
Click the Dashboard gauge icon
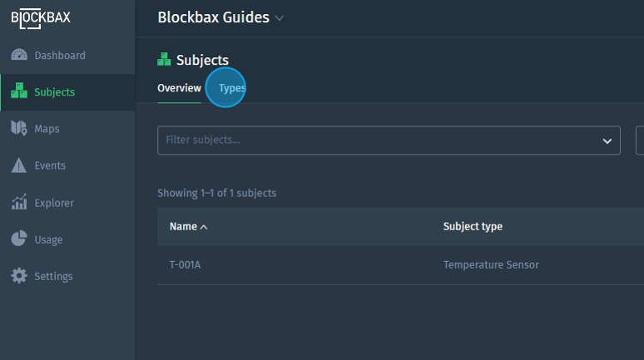19,56
